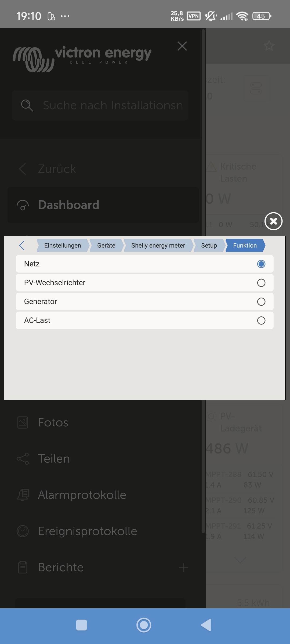Select PV-Wechselrichter as function
This screenshot has height=644, width=290.
coord(145,283)
